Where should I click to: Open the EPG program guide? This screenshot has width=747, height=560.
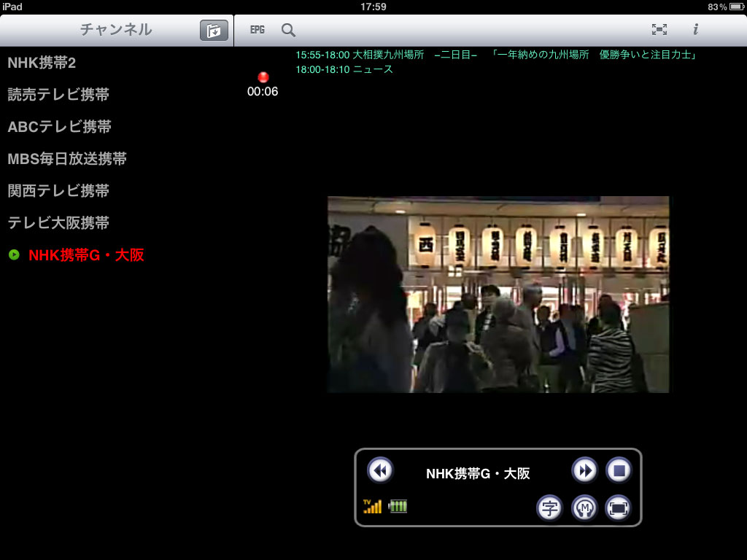point(258,30)
